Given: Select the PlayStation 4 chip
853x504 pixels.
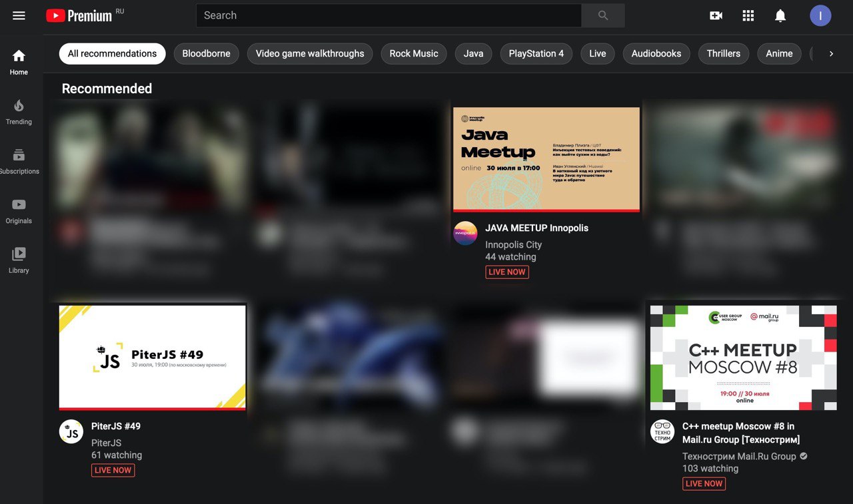Looking at the screenshot, I should [x=536, y=53].
